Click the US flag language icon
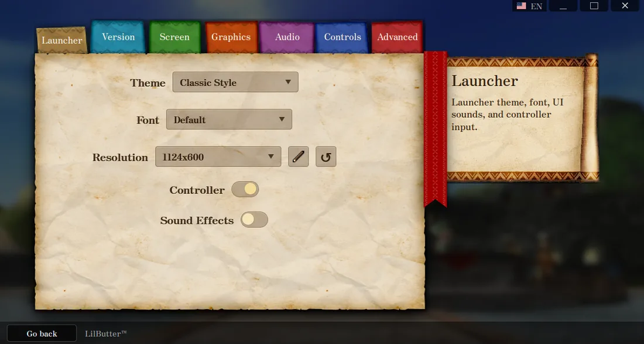This screenshot has width=644, height=344. (521, 6)
